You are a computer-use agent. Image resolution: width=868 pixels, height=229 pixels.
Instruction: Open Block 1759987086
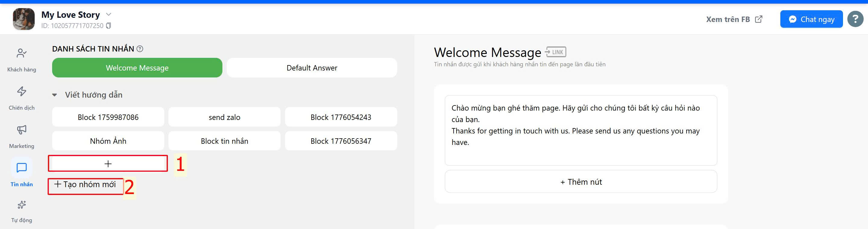click(x=108, y=117)
